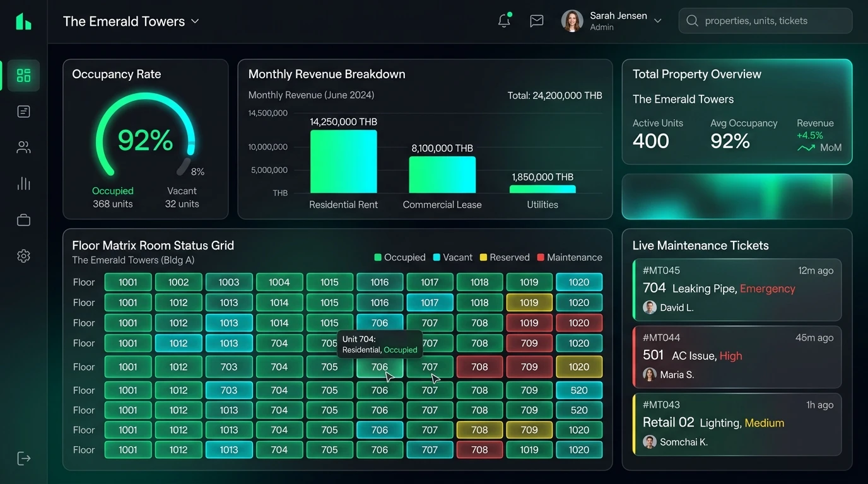Click the revenue upward trend icon
The image size is (868, 484).
(806, 148)
